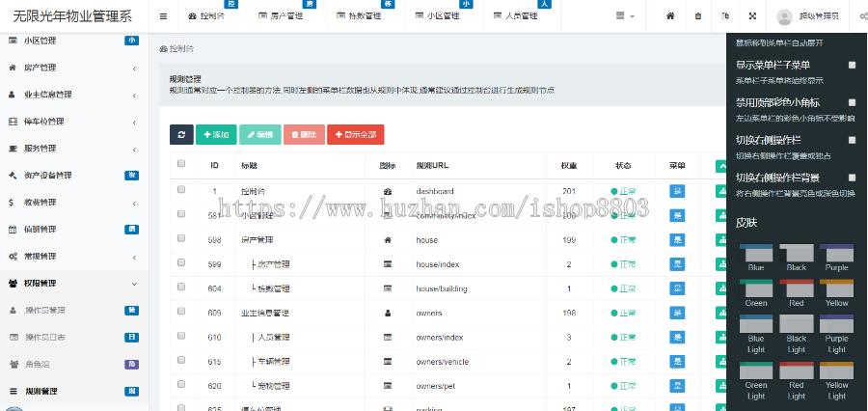The height and width of the screenshot is (411, 868).
Task: Click the 常规管理 gears icon in the sidebar
Action: coord(14,257)
